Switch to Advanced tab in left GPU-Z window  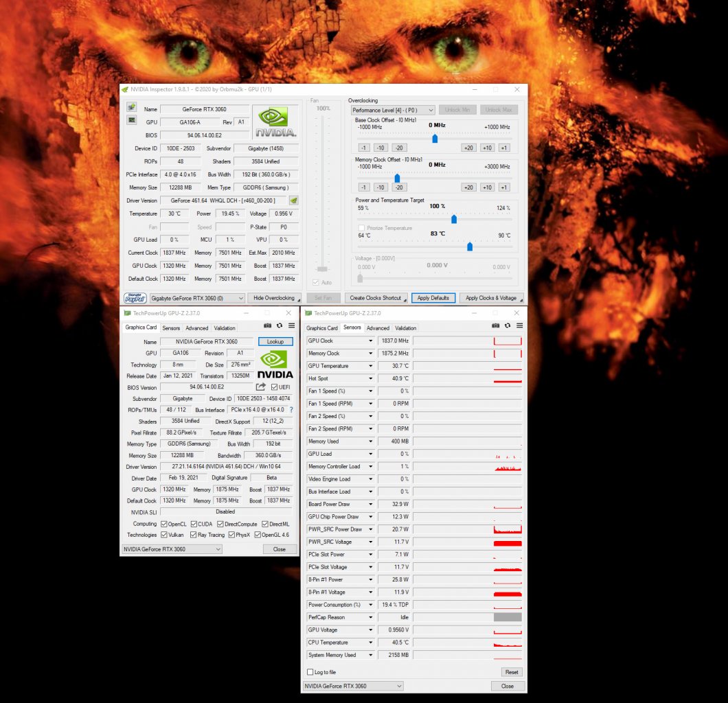197,328
